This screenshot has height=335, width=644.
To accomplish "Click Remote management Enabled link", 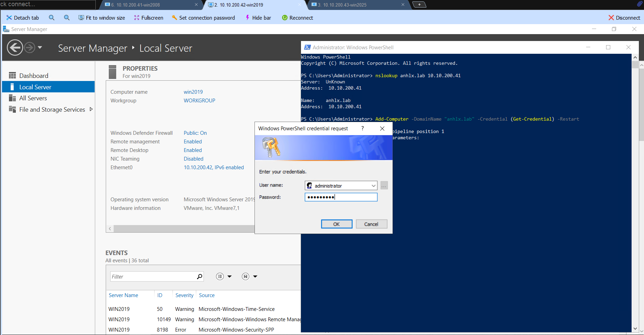I will coord(193,142).
